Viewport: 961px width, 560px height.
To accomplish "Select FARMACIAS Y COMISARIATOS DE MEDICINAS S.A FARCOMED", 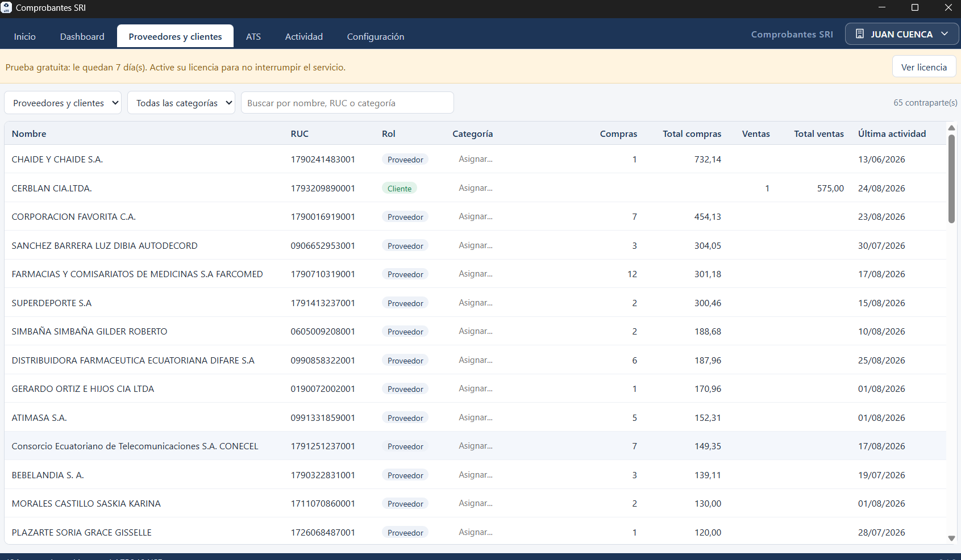I will 137,274.
